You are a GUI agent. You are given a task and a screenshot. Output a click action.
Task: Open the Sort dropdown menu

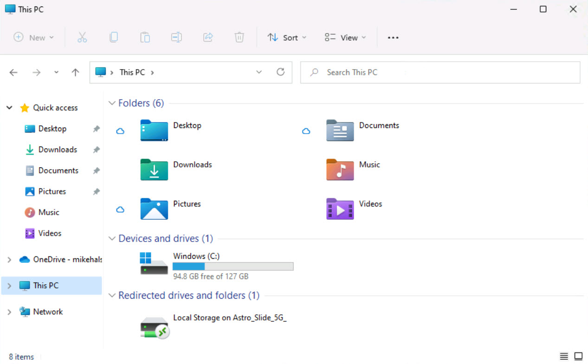[x=287, y=38]
